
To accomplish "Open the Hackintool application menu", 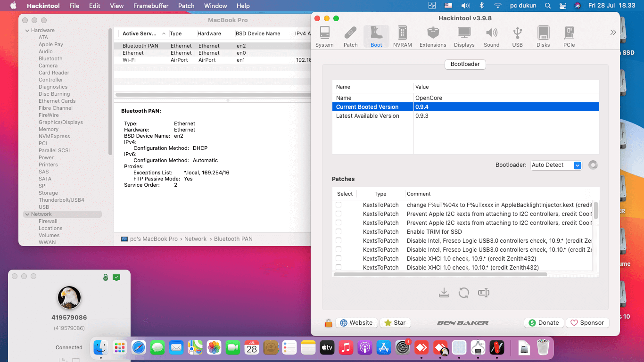I will coord(44,6).
